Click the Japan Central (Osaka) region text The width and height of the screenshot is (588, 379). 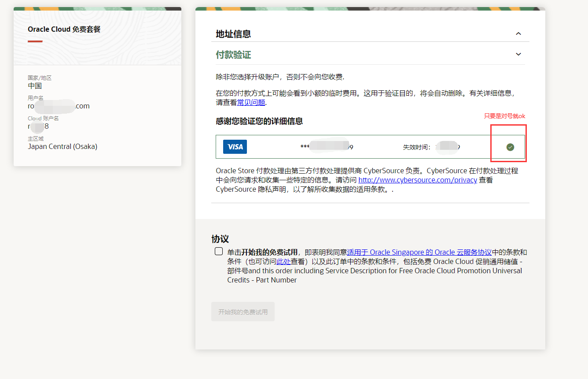pos(62,146)
